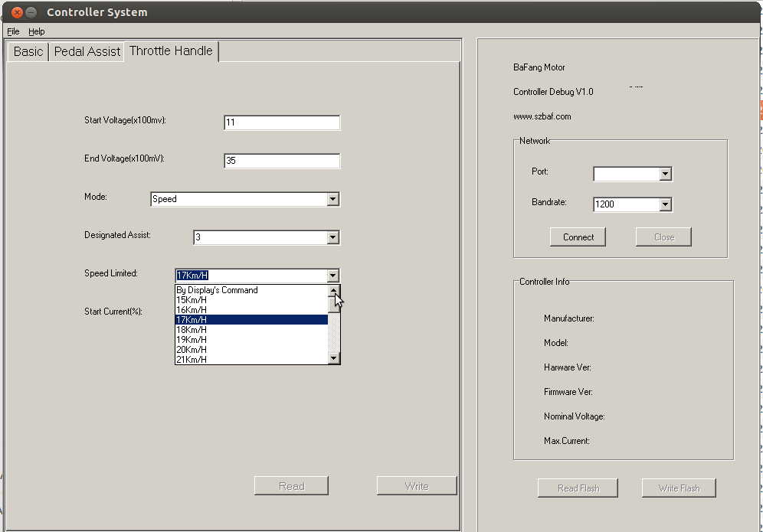Select 18Km/H in the speed list
Viewport: 763px width, 532px height.
coord(251,330)
